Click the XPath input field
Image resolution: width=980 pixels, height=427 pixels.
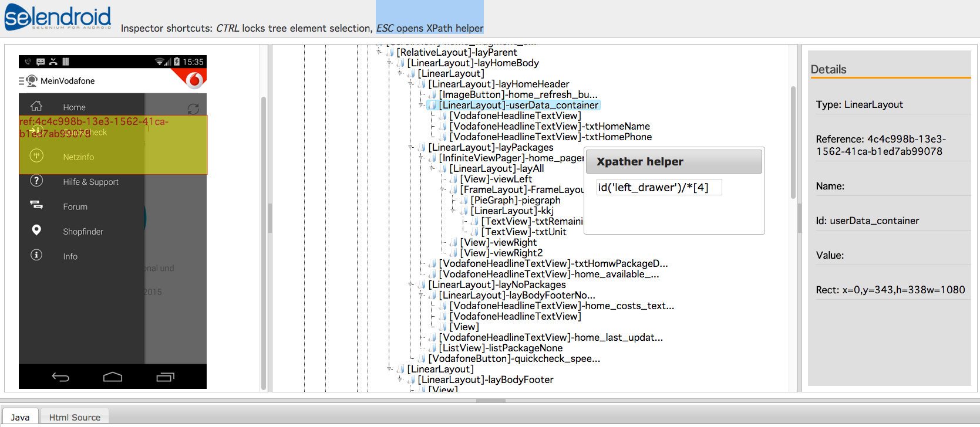659,188
